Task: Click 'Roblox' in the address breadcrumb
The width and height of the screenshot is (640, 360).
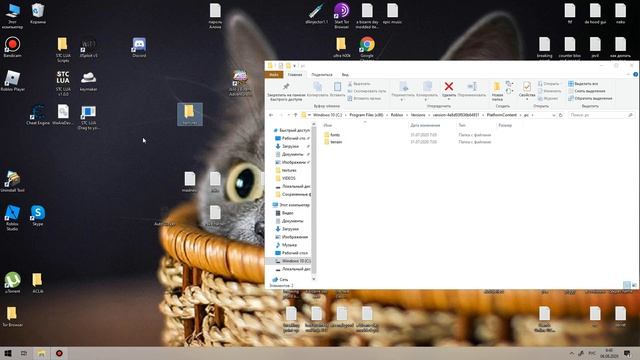Action: 397,115
